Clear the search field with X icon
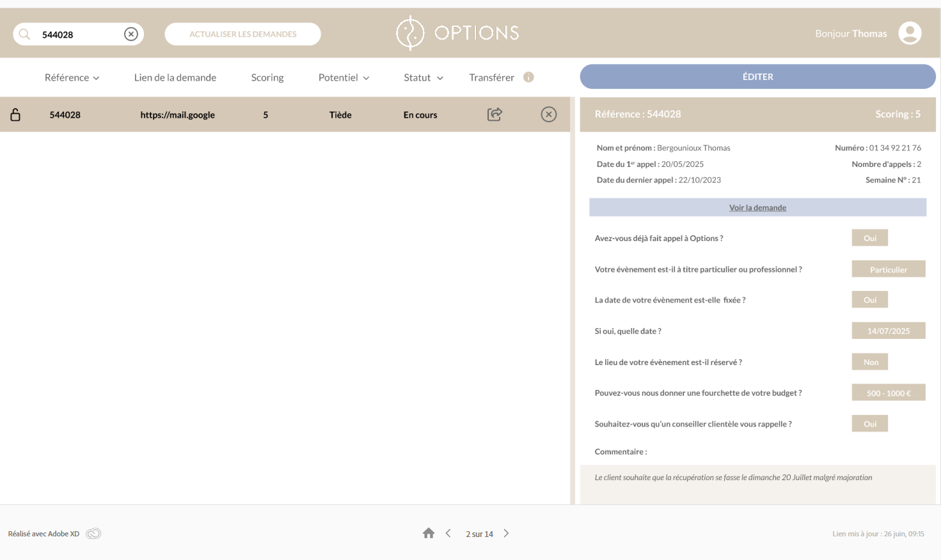This screenshot has width=941, height=560. pos(131,35)
